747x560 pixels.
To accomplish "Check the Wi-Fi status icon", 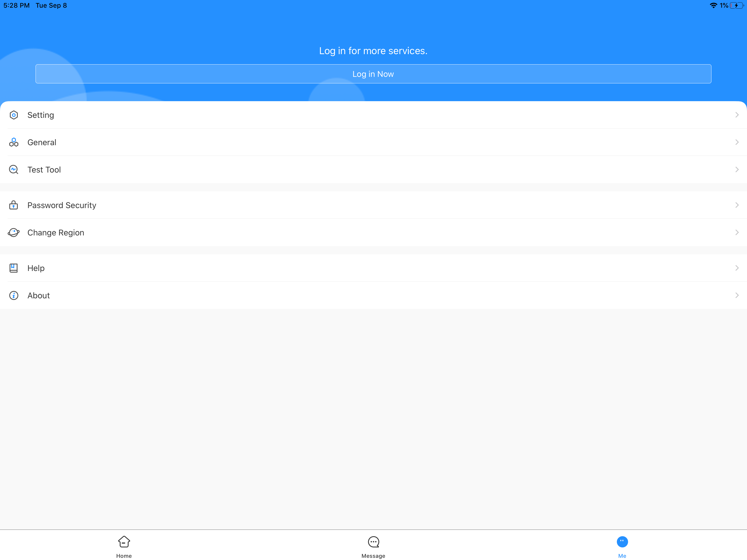I will (x=713, y=5).
